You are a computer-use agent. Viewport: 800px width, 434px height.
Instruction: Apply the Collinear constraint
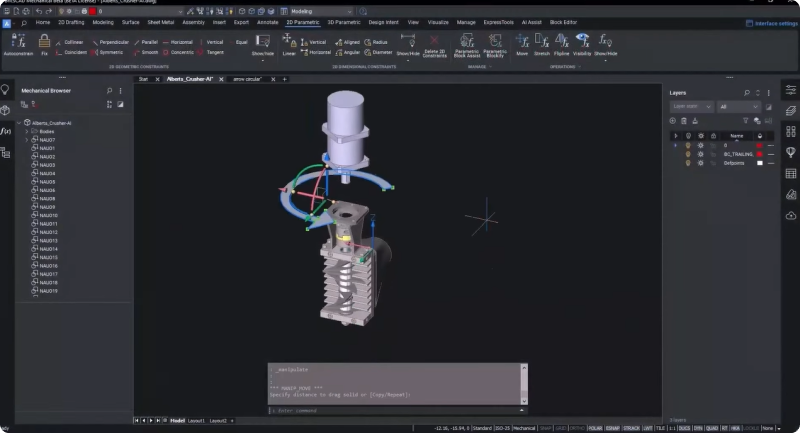pos(69,42)
